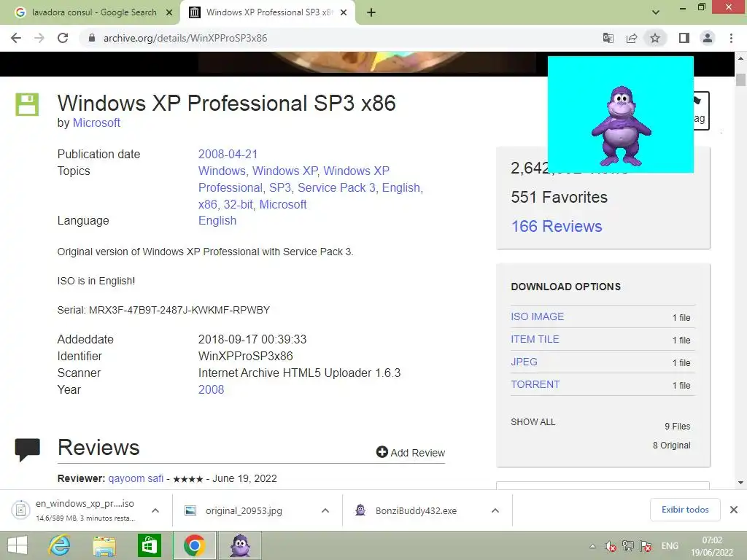This screenshot has width=747, height=560.
Task: Close the Windows XP Professional tab
Action: click(x=344, y=12)
